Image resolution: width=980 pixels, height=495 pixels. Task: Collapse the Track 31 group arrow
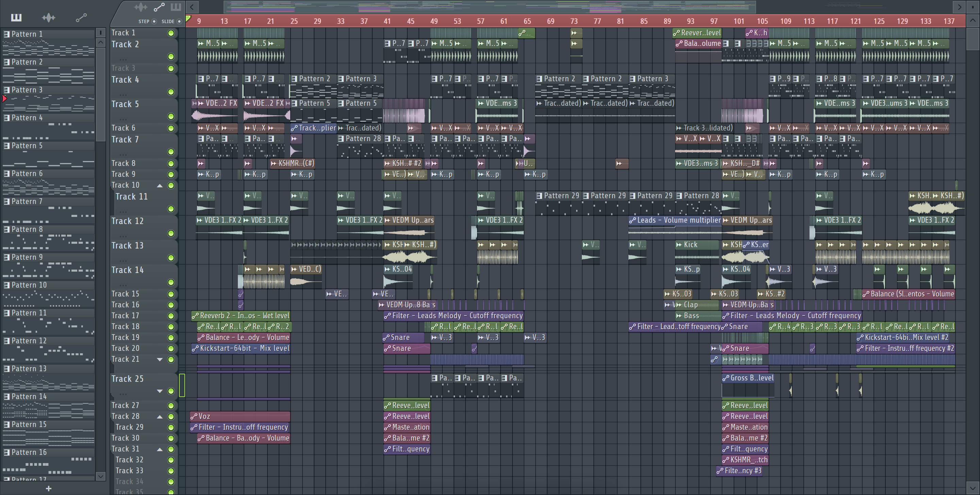point(160,449)
